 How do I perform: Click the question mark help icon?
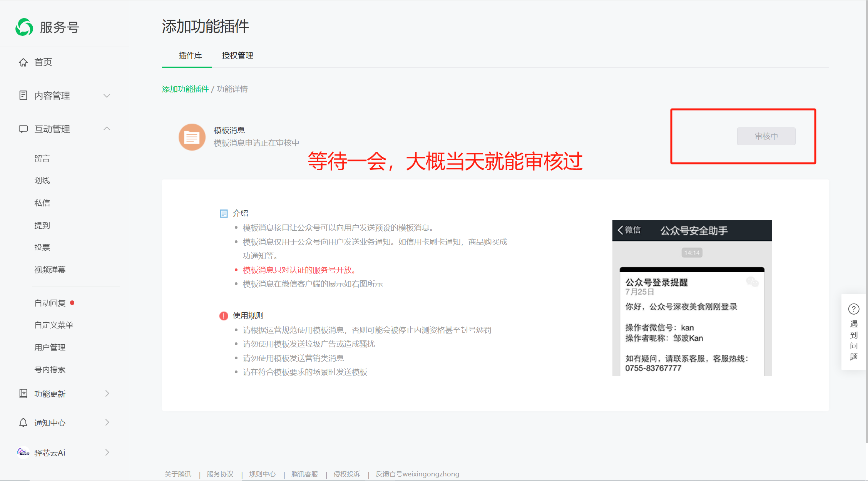coord(853,309)
